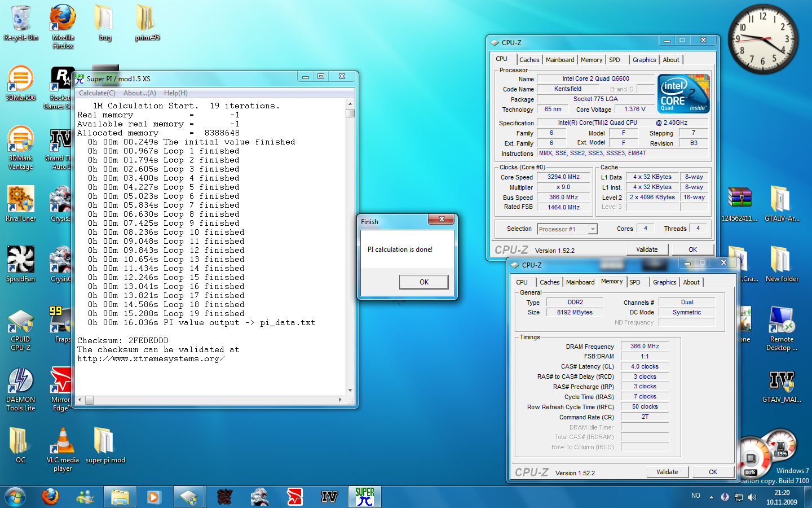Click the analog clock gadget

(762, 38)
